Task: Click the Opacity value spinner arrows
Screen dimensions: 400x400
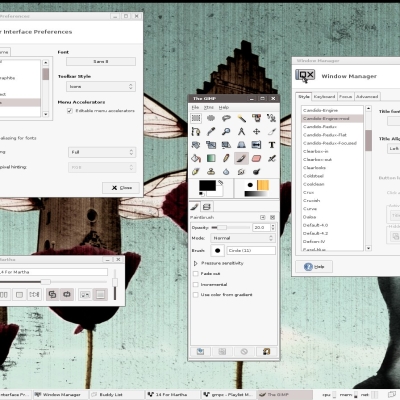Action: click(x=273, y=227)
